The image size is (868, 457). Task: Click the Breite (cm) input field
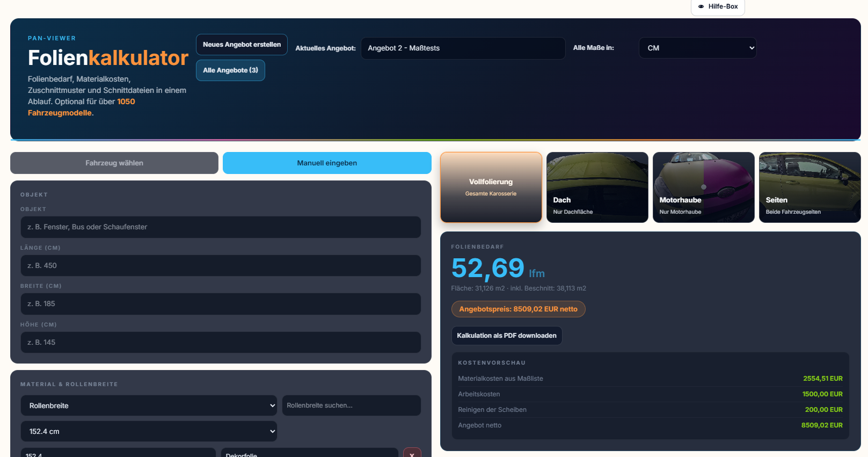coord(221,304)
